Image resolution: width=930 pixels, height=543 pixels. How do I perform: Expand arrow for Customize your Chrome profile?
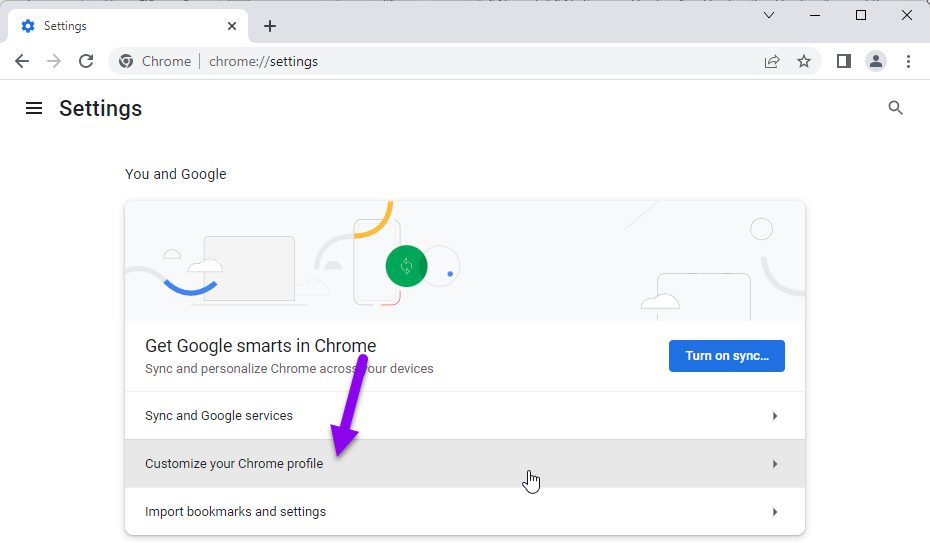[775, 464]
